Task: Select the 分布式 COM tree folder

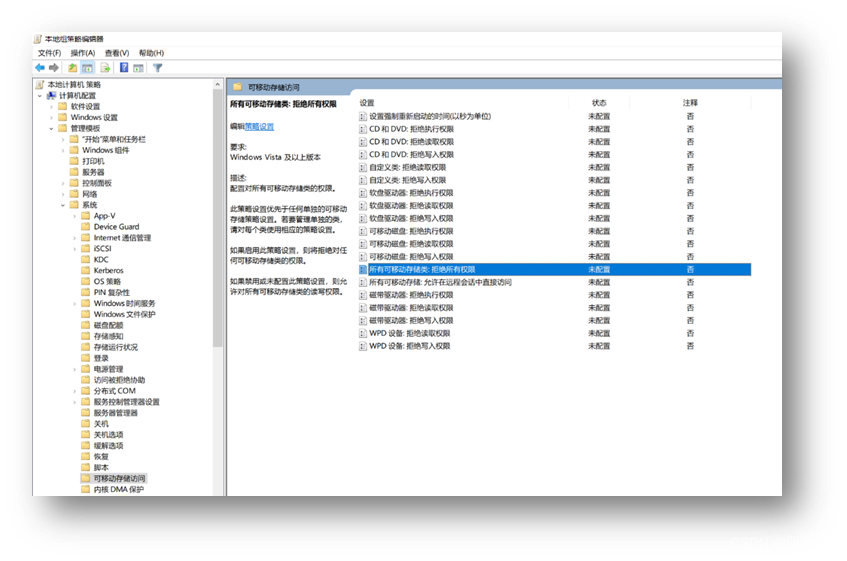Action: 115,391
